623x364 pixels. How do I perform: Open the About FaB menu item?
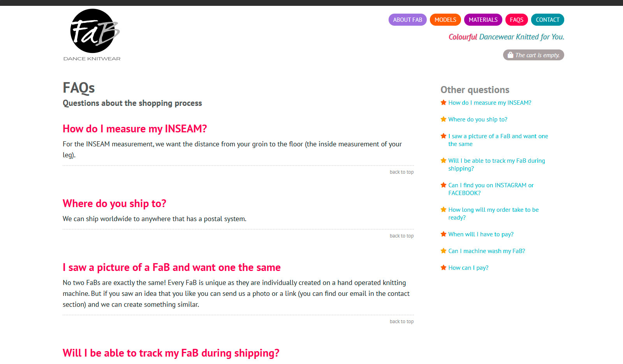[407, 20]
